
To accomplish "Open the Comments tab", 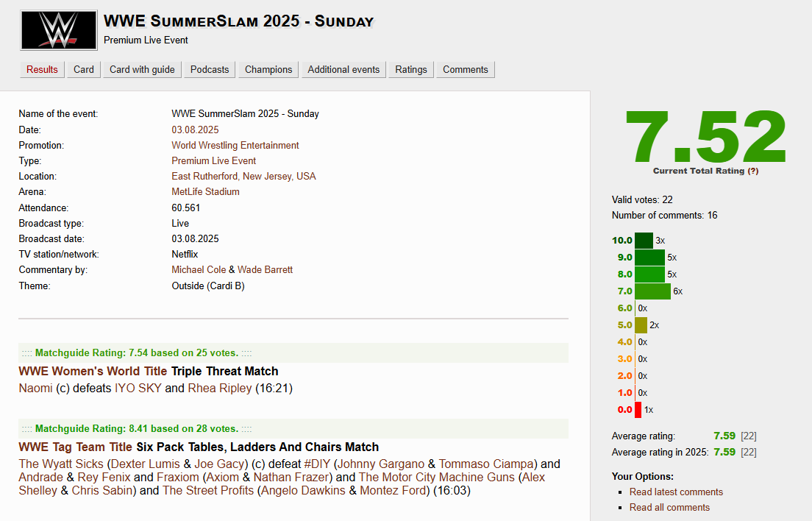I will tap(465, 69).
